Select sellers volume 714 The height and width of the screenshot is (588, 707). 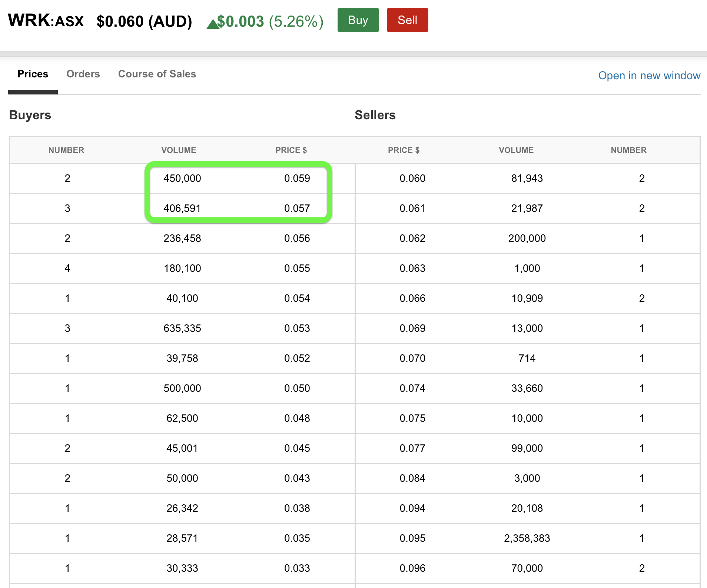pos(527,358)
